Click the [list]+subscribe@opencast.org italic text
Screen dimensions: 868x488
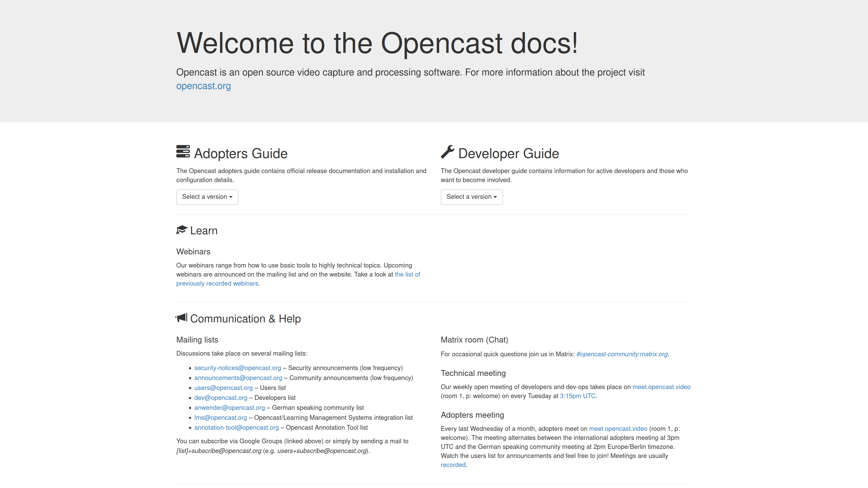coord(219,451)
